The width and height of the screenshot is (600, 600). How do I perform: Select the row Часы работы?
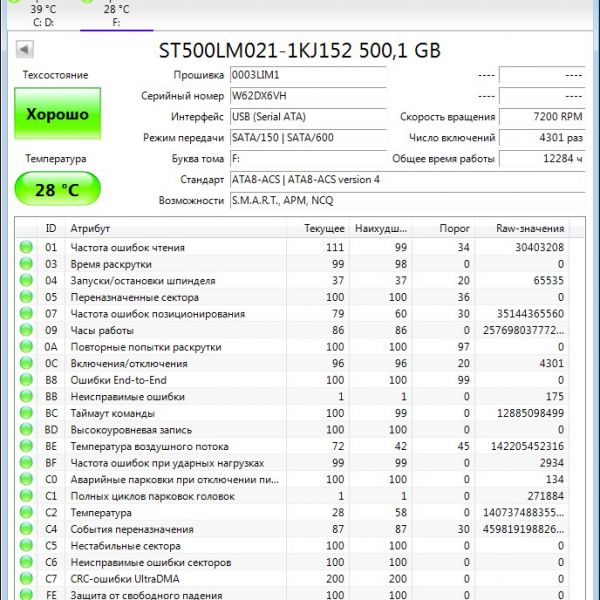pyautogui.click(x=292, y=330)
